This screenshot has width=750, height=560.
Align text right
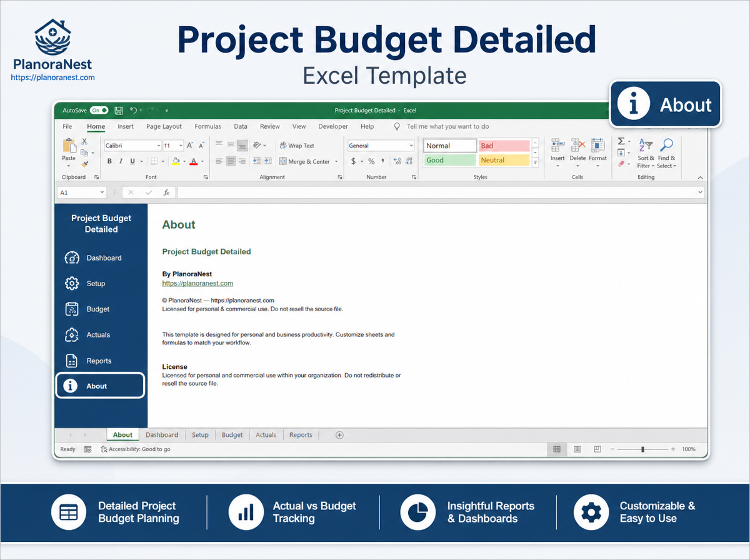(242, 161)
